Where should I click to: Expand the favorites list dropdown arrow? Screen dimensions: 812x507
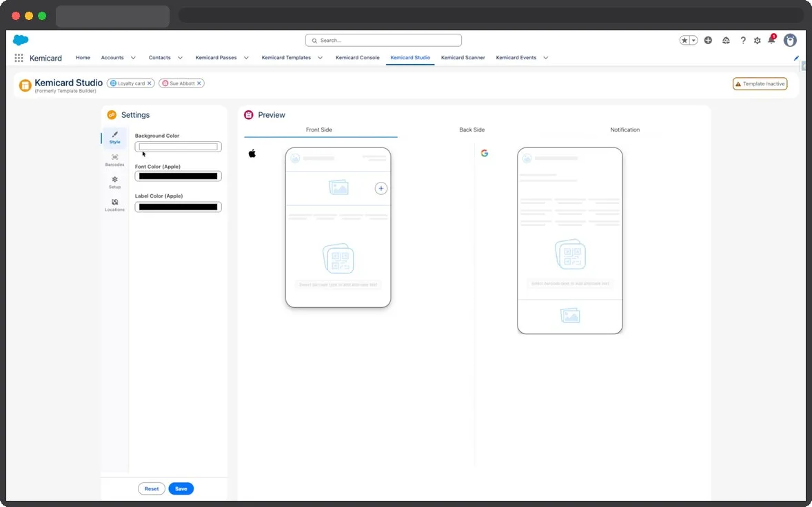[693, 41]
